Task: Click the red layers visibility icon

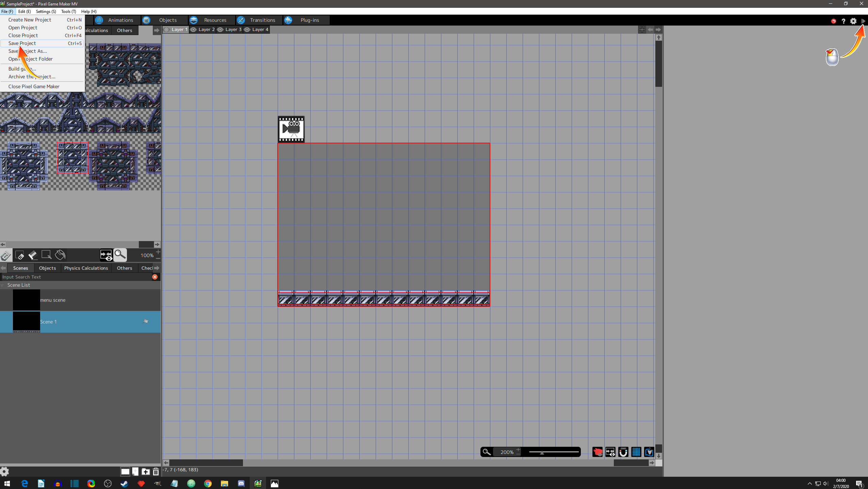Action: click(x=597, y=452)
